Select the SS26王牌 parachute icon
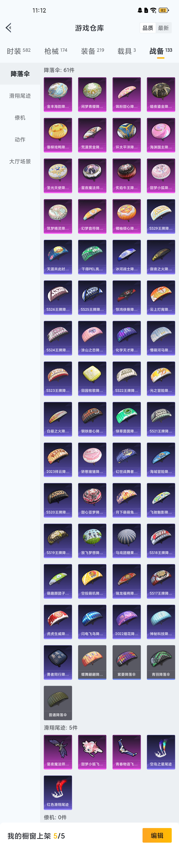Image resolution: width=179 pixels, height=868 pixels. point(58,297)
